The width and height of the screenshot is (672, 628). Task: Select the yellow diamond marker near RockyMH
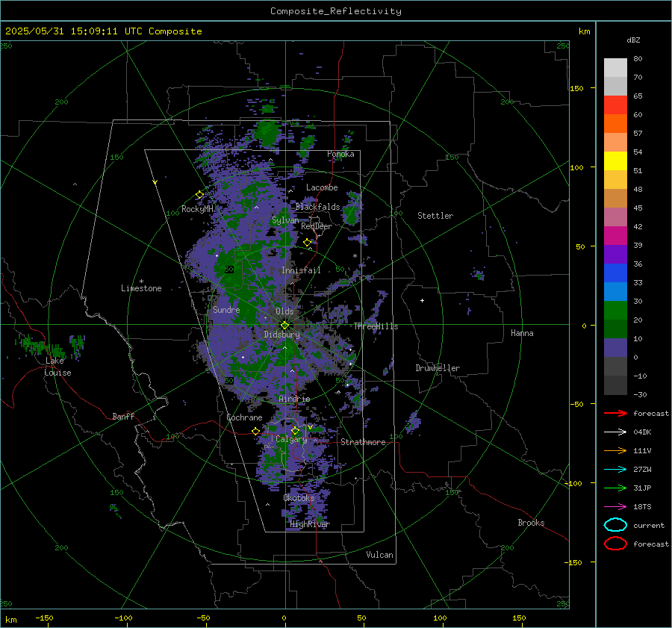coord(199,195)
